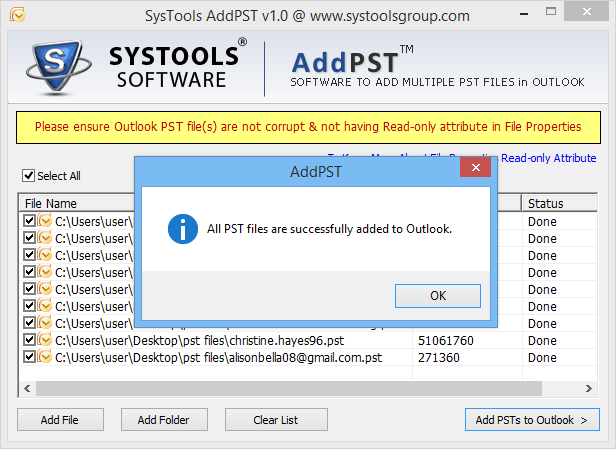Open the Read-only Attribute link
Screen dimensions: 616x449
coord(548,158)
